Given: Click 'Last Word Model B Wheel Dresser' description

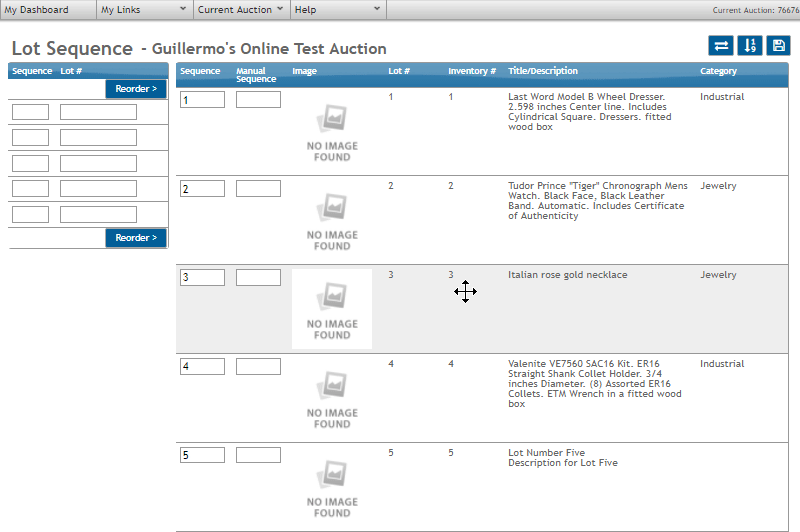Looking at the screenshot, I should (x=590, y=112).
